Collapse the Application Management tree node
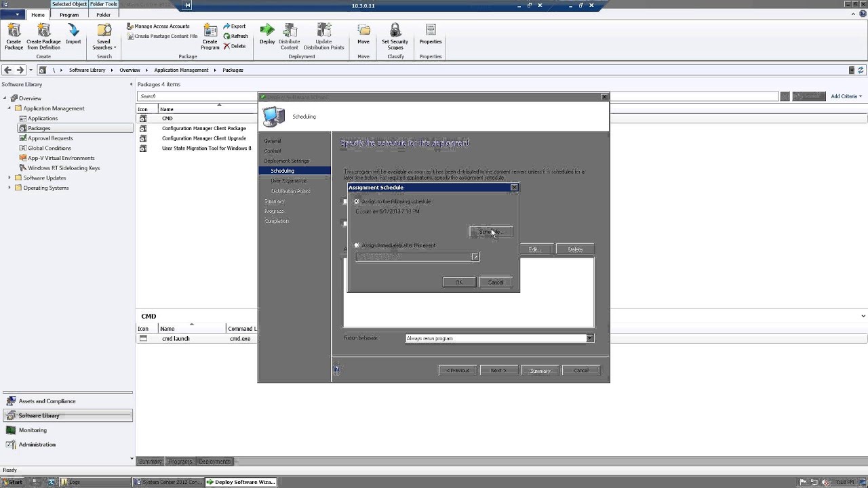The width and height of the screenshot is (868, 488). pos(9,108)
